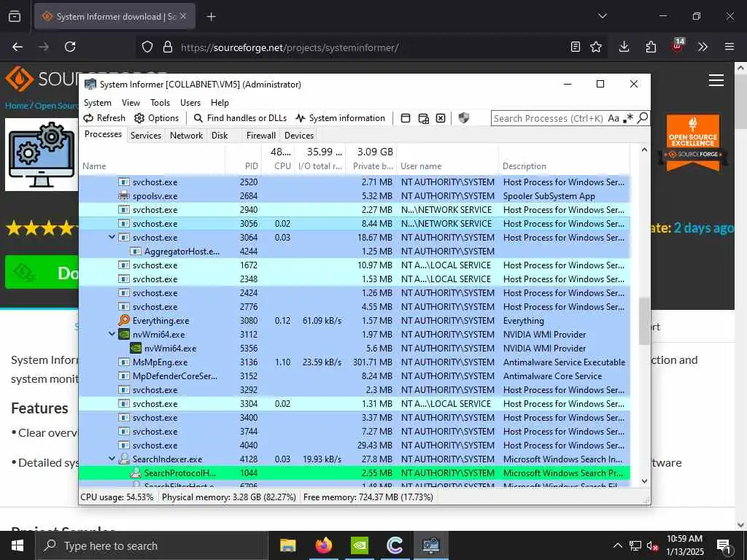Viewport: 747px width, 560px height.
Task: Open the Help menu
Action: pos(220,103)
